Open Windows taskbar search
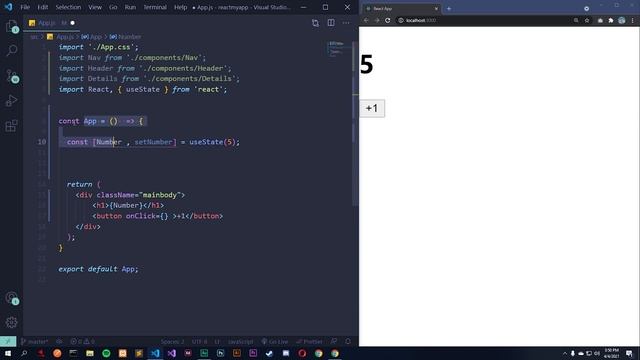This screenshot has height=360, width=640. 24,353
